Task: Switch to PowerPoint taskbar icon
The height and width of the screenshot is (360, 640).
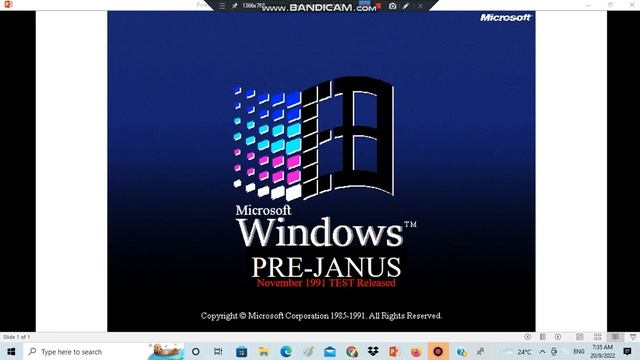Action: click(x=394, y=351)
